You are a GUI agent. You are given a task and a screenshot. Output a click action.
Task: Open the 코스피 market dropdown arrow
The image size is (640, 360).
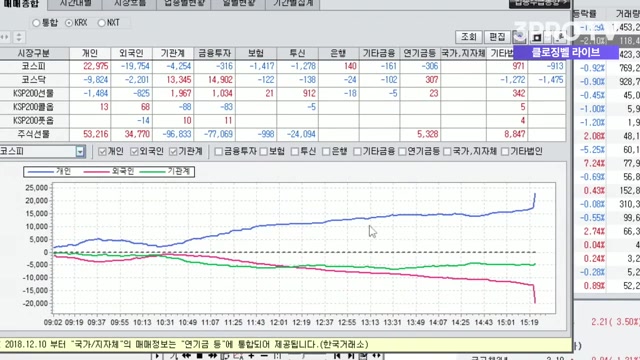click(x=80, y=152)
